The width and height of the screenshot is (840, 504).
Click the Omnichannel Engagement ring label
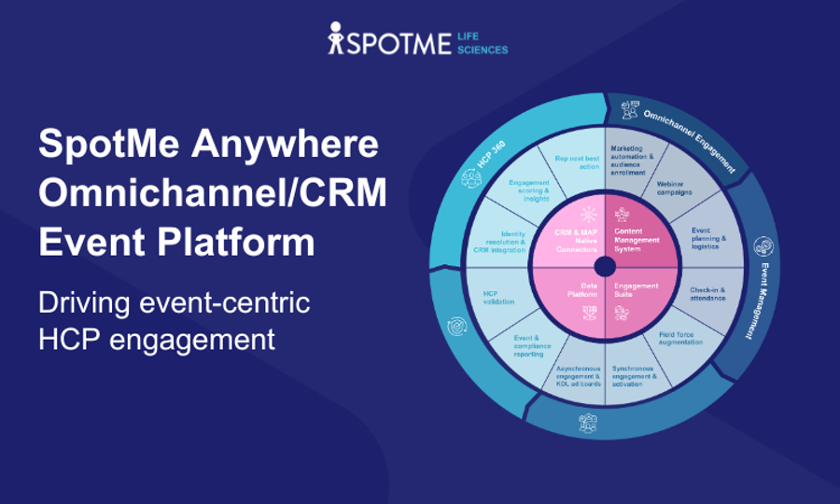pyautogui.click(x=690, y=141)
